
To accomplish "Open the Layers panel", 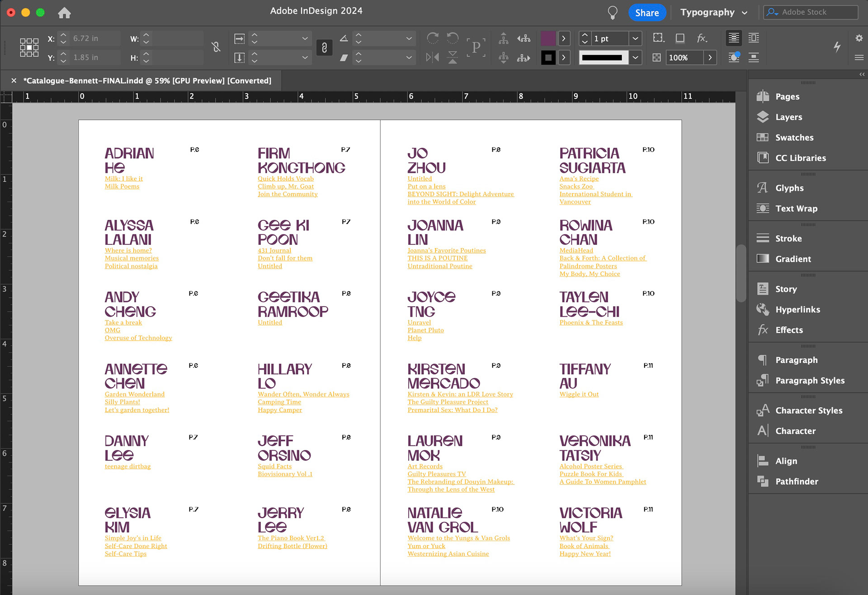I will (x=788, y=117).
